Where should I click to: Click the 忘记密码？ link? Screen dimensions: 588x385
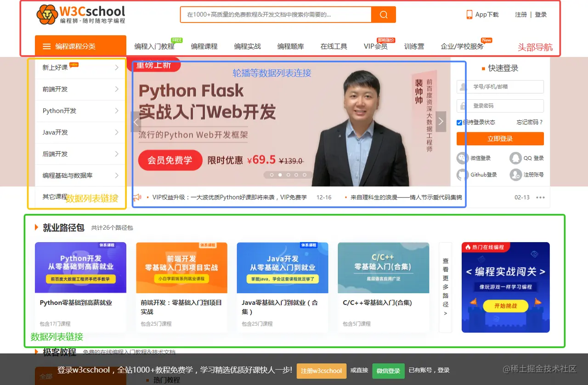[x=530, y=122]
